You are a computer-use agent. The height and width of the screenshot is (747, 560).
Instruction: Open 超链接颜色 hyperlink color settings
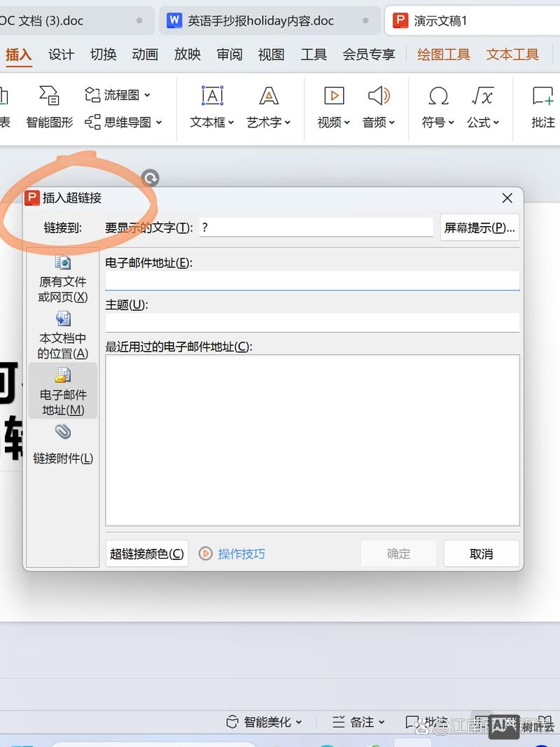pos(147,554)
